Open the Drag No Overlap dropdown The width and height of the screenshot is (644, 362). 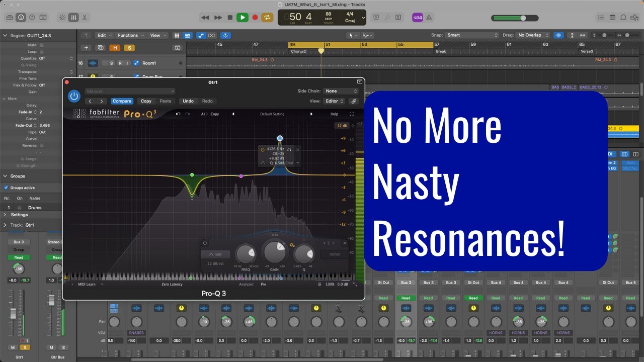(x=533, y=35)
